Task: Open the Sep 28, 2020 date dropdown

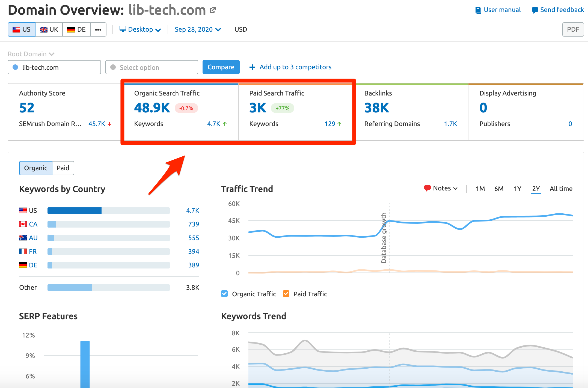Action: [198, 29]
